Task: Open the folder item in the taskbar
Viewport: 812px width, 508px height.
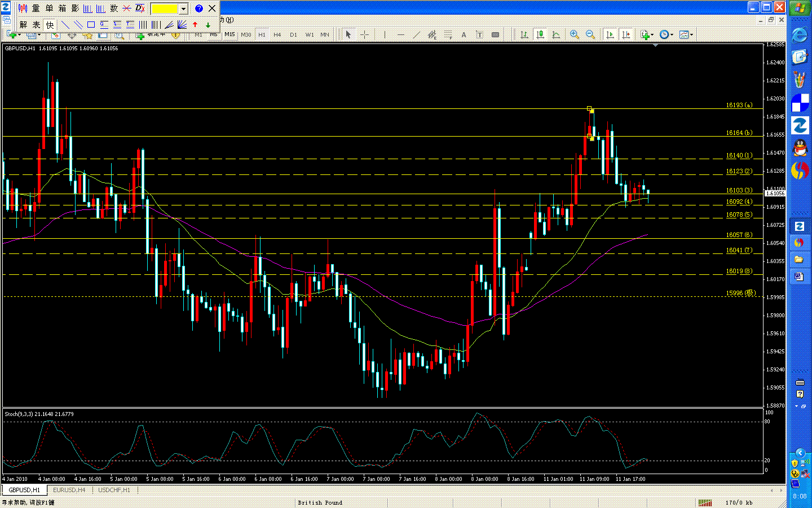Action: (x=799, y=259)
